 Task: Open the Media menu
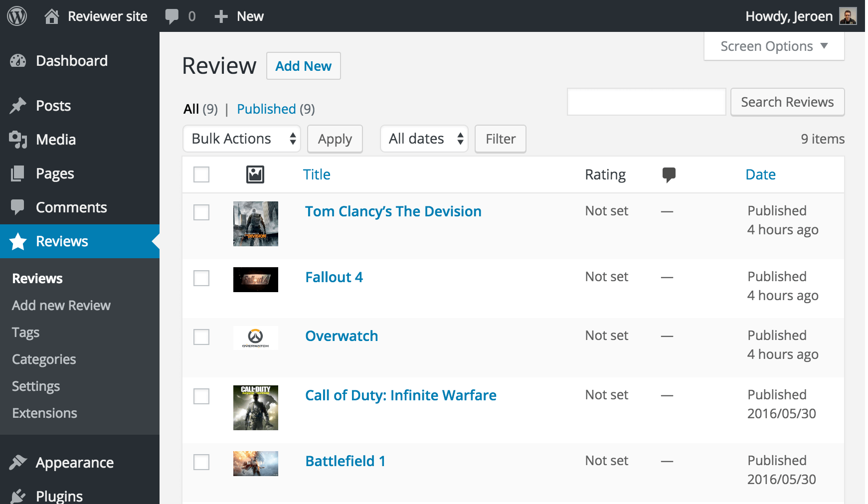coord(80,140)
